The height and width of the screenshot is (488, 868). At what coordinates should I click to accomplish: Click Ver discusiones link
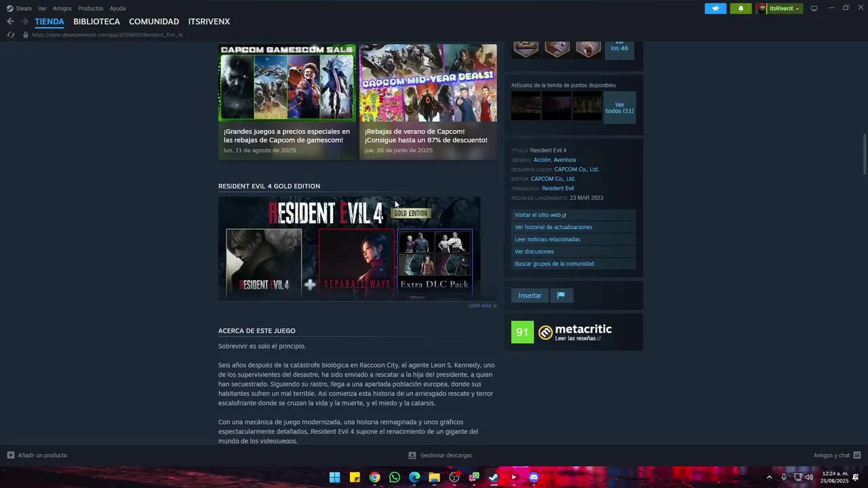click(x=574, y=251)
